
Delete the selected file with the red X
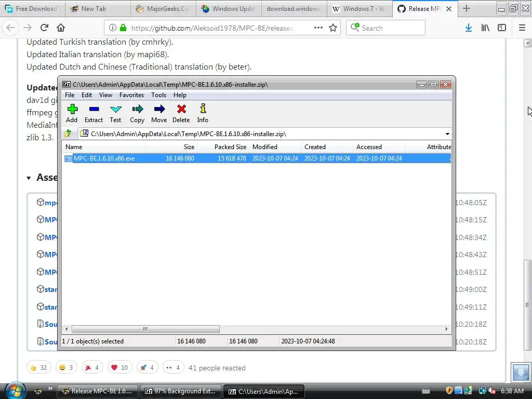181,113
